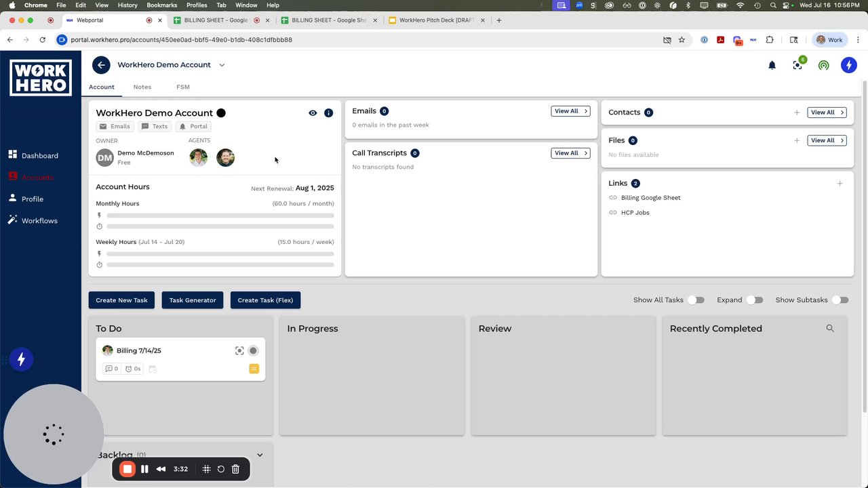Image resolution: width=868 pixels, height=488 pixels.
Task: Toggle Show Subtasks switch
Action: (840, 300)
